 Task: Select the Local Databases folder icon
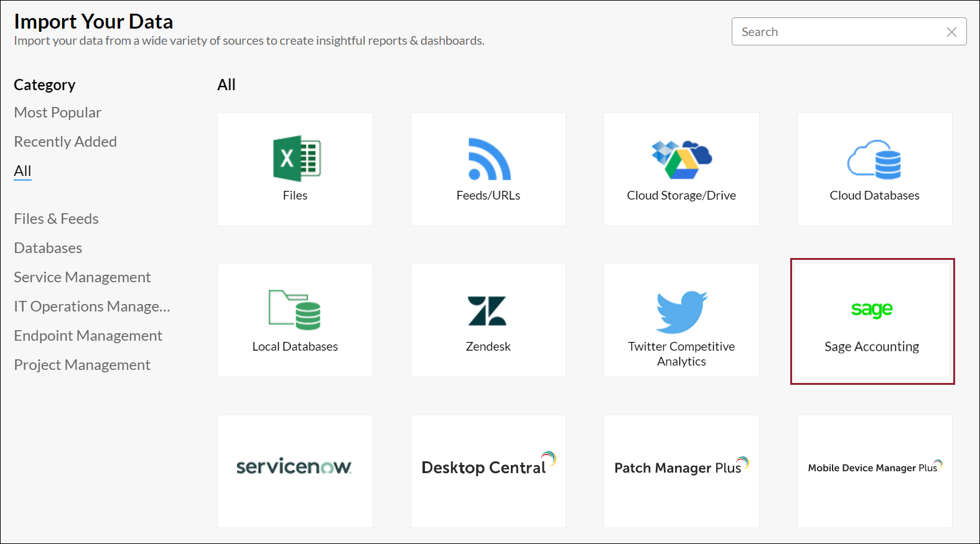point(295,310)
